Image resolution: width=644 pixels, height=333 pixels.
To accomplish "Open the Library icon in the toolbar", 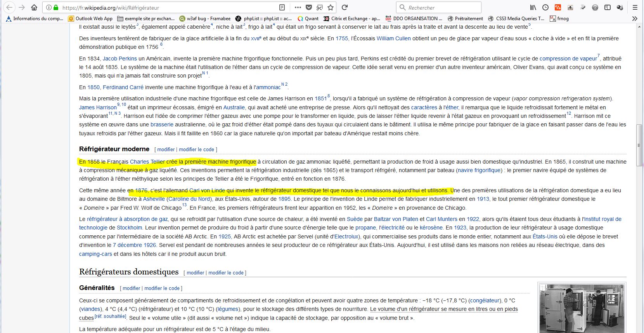I will tap(533, 7).
